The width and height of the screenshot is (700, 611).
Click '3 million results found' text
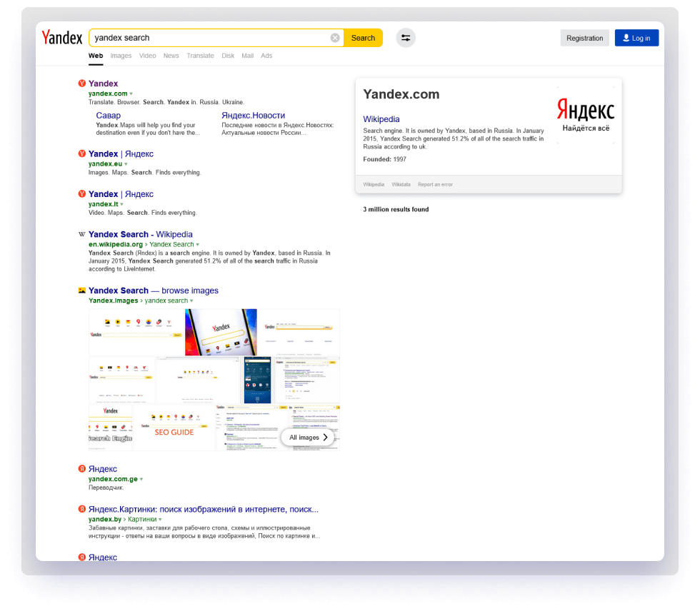pyautogui.click(x=396, y=209)
